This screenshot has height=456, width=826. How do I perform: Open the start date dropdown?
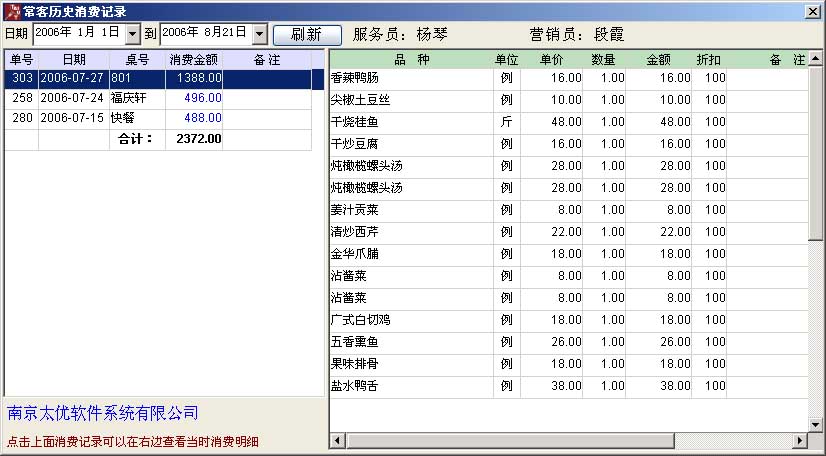tap(133, 34)
